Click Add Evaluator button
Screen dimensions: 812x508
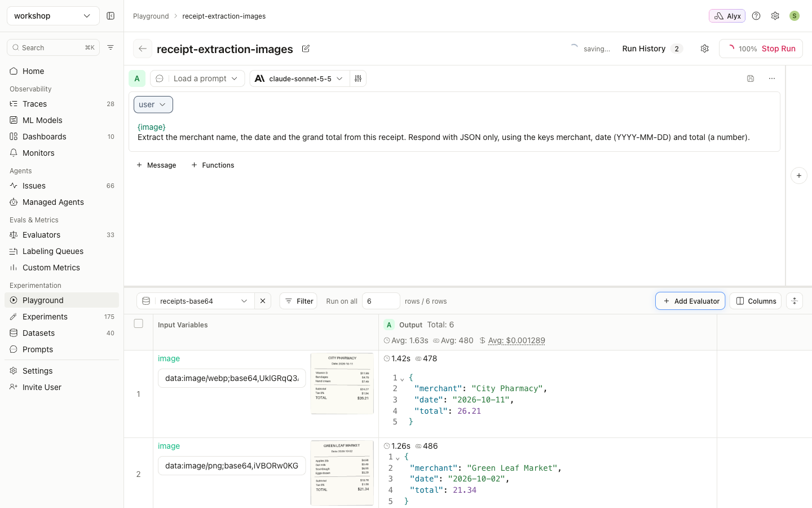690,301
